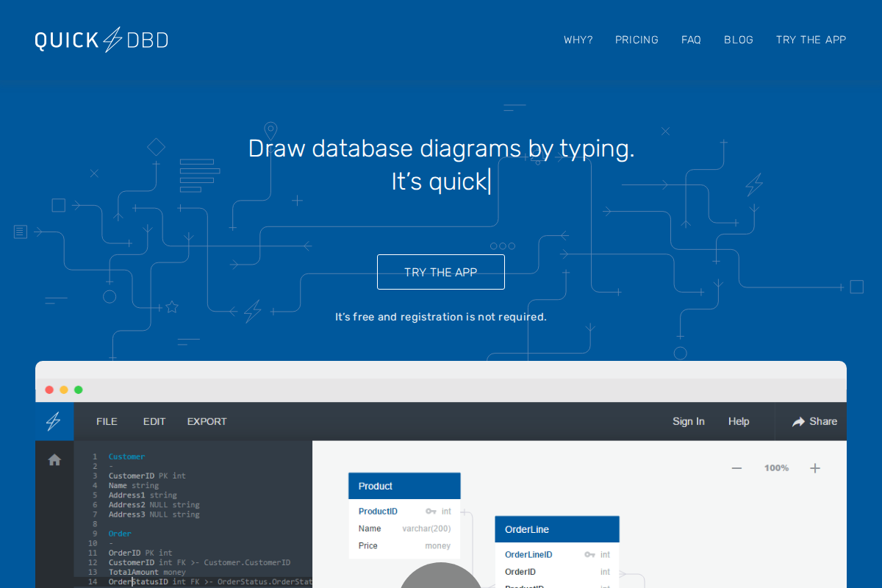Click the TotalAmount money code line
This screenshot has width=882, height=588.
pos(147,572)
